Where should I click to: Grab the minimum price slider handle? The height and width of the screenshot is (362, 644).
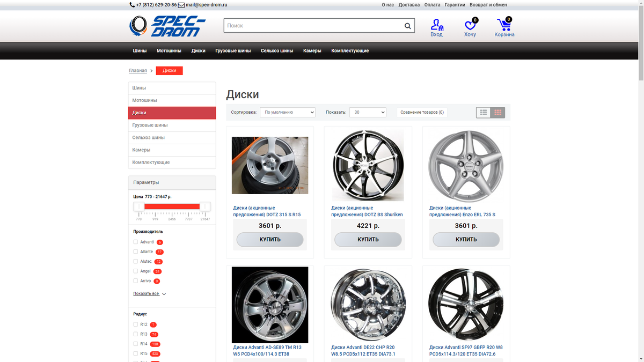tap(139, 206)
